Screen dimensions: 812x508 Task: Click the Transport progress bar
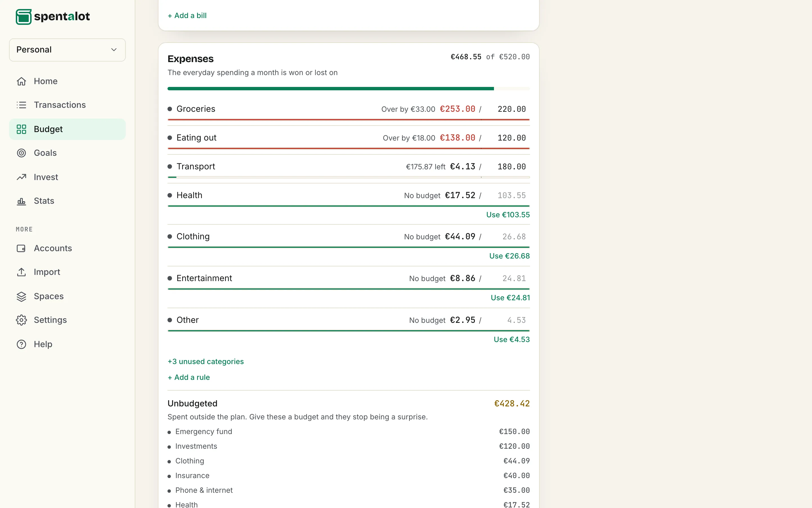(x=348, y=177)
